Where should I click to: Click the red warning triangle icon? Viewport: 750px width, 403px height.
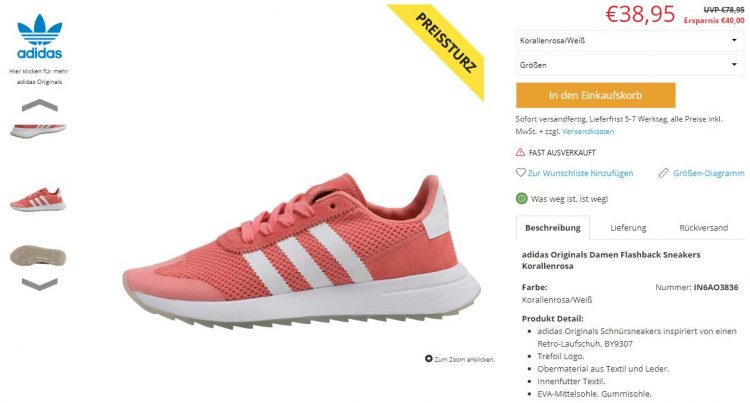[520, 152]
